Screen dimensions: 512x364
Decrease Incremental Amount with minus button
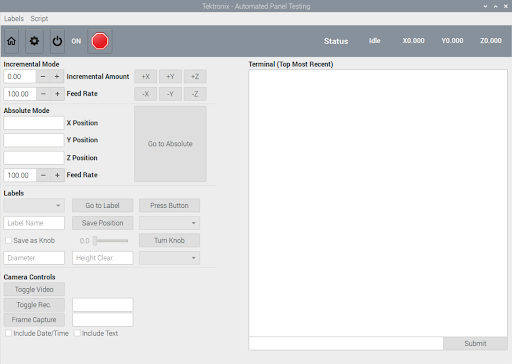coord(43,76)
